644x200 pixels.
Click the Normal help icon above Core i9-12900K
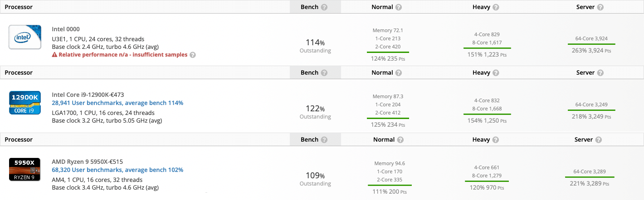399,73
